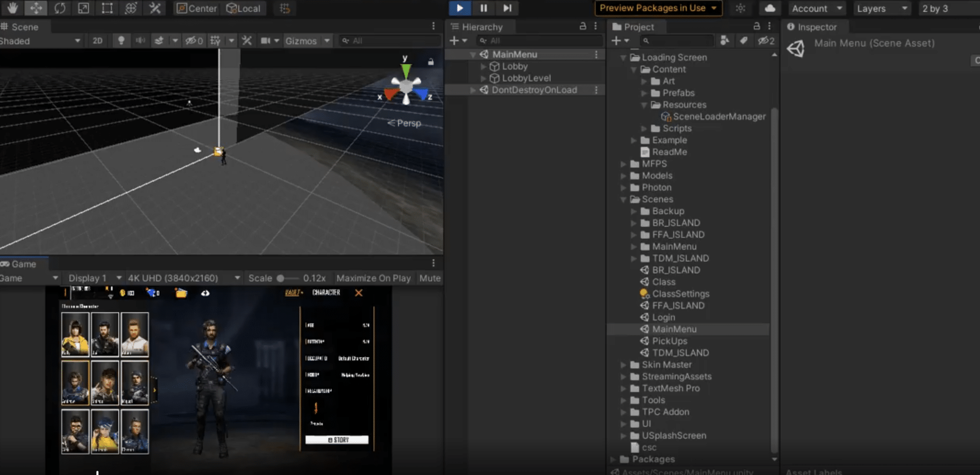Toggle scene gizmo rotation lock
Image resolution: width=980 pixels, height=475 pixels.
tap(431, 61)
